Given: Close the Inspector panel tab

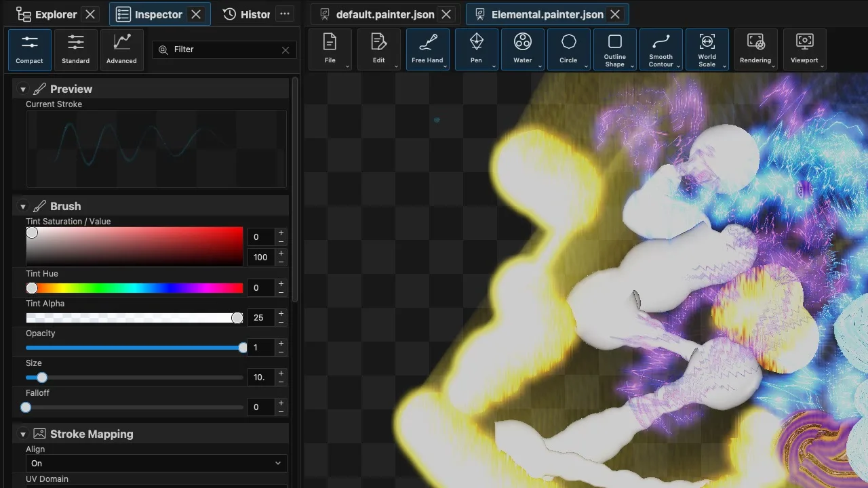Looking at the screenshot, I should point(196,14).
